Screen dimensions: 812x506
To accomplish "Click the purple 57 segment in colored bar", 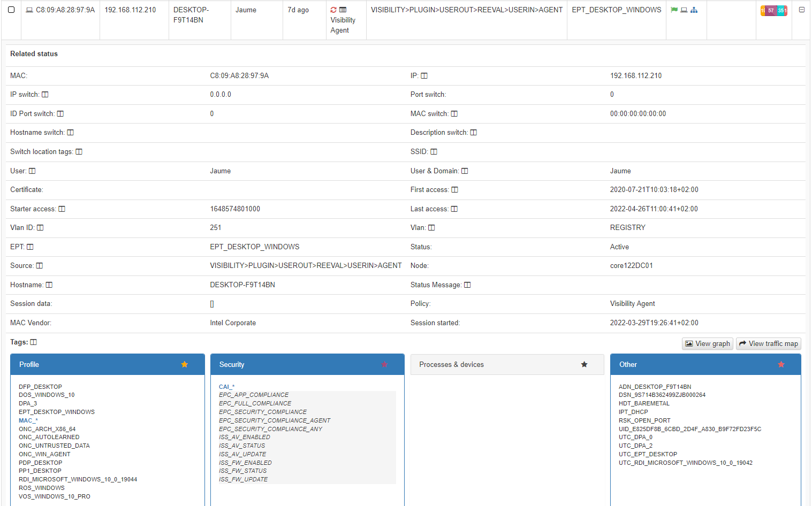I will [x=770, y=11].
